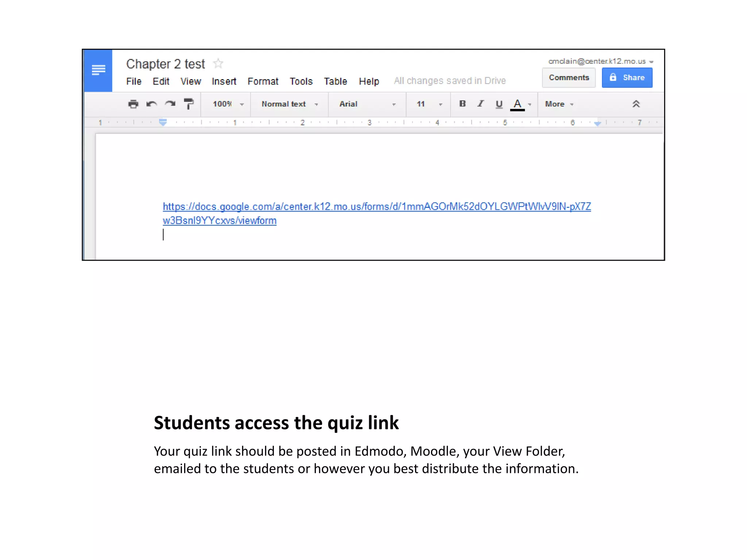Open the View menu
This screenshot has width=747, height=560.
pyautogui.click(x=190, y=81)
